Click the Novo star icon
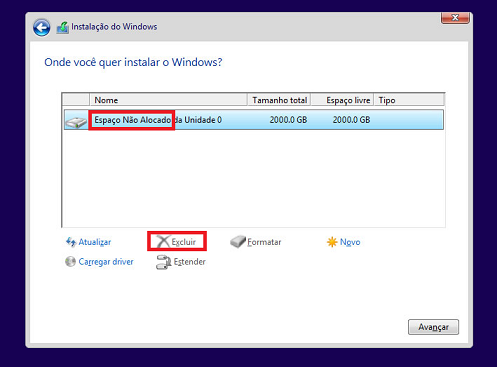 pos(332,242)
